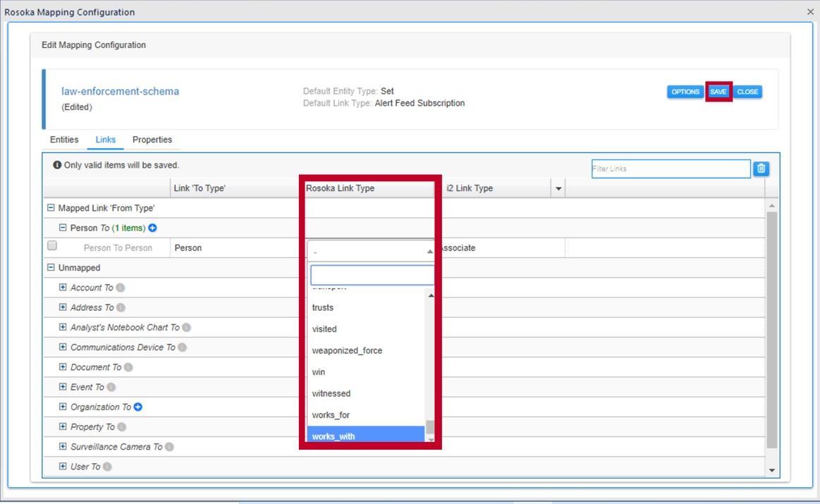This screenshot has height=504, width=820.
Task: Click the OPTIONS button
Action: tap(685, 91)
